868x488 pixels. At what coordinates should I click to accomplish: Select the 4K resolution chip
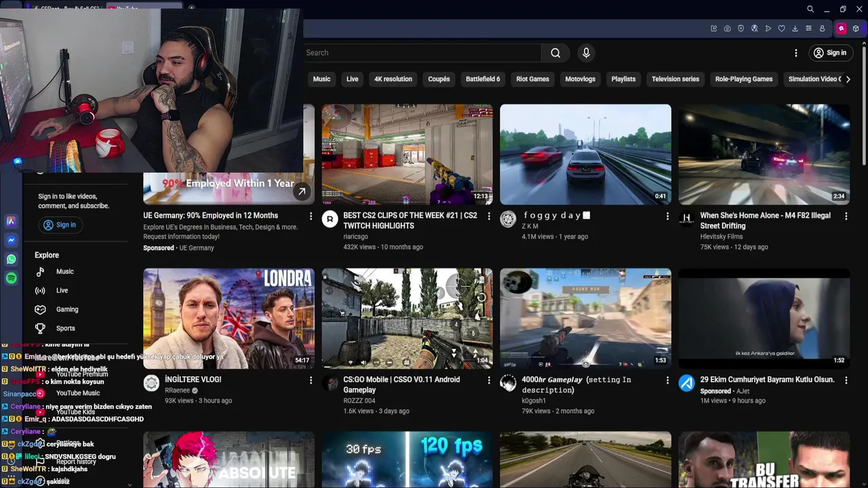(393, 79)
